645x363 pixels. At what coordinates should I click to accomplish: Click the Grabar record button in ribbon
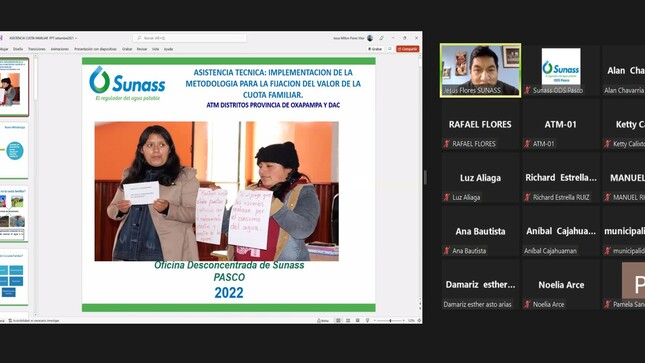375,49
